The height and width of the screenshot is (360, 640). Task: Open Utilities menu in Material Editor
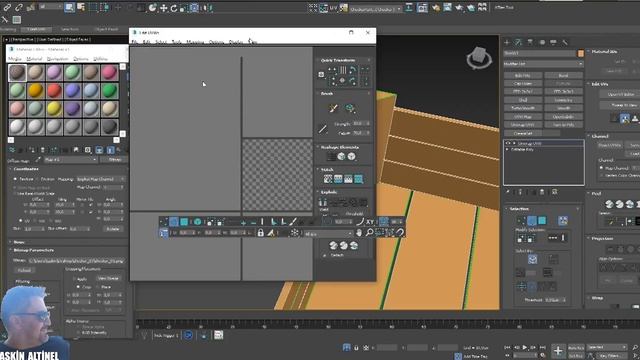[100, 59]
